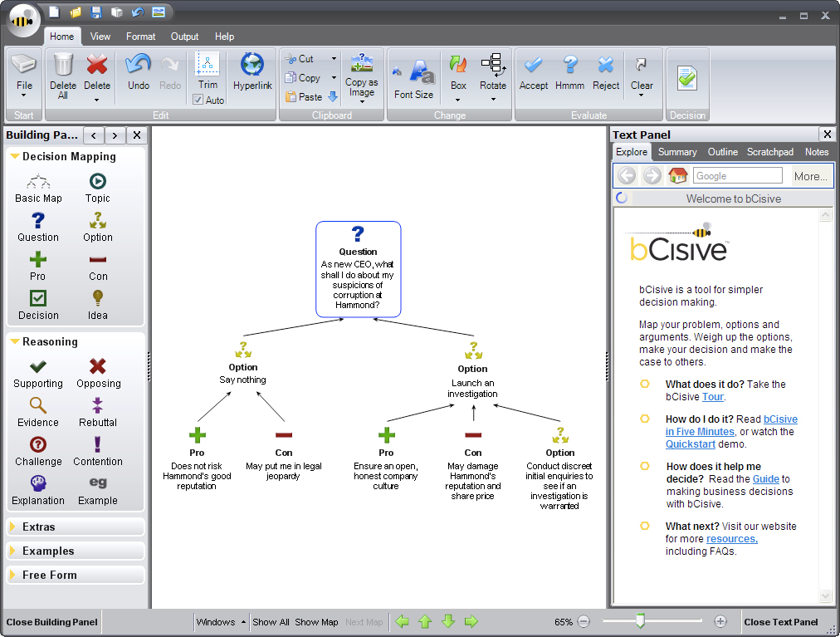The image size is (840, 637).
Task: Pick the Supporting reasoning icon
Action: 38,367
